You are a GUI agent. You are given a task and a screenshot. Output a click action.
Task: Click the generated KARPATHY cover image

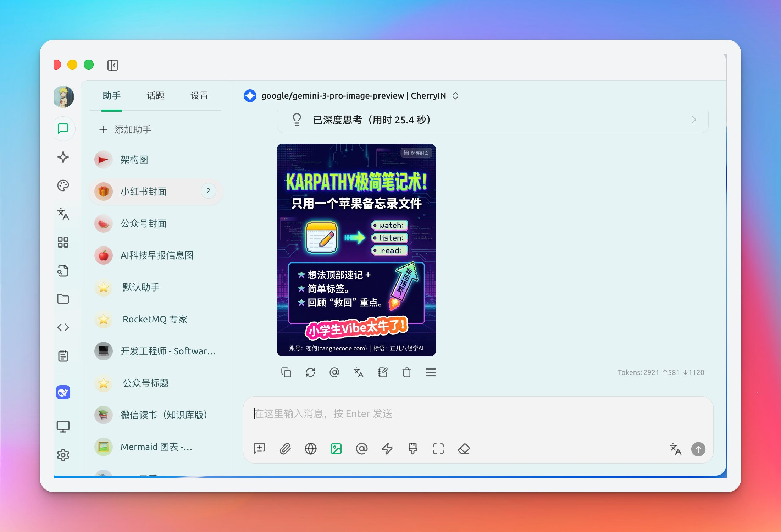pos(356,250)
